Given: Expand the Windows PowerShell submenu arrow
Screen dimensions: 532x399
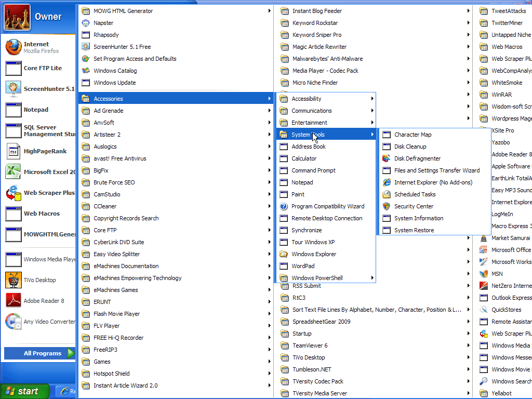Looking at the screenshot, I should (x=372, y=278).
